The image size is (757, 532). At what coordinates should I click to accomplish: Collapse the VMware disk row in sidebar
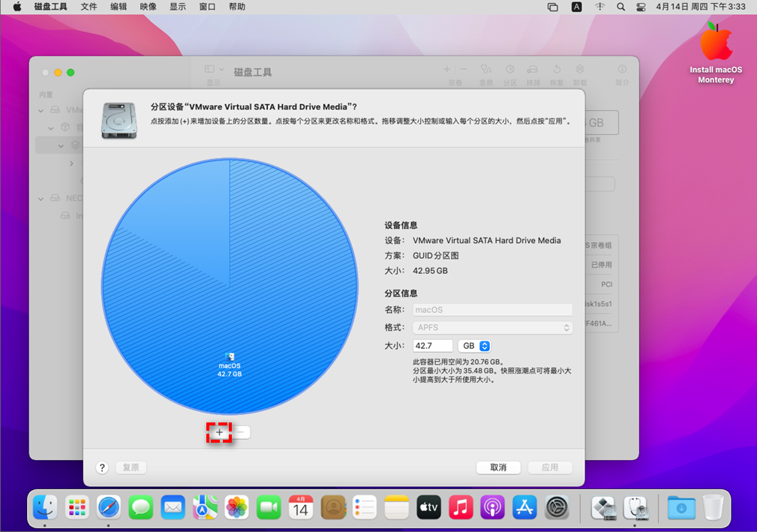(x=41, y=110)
